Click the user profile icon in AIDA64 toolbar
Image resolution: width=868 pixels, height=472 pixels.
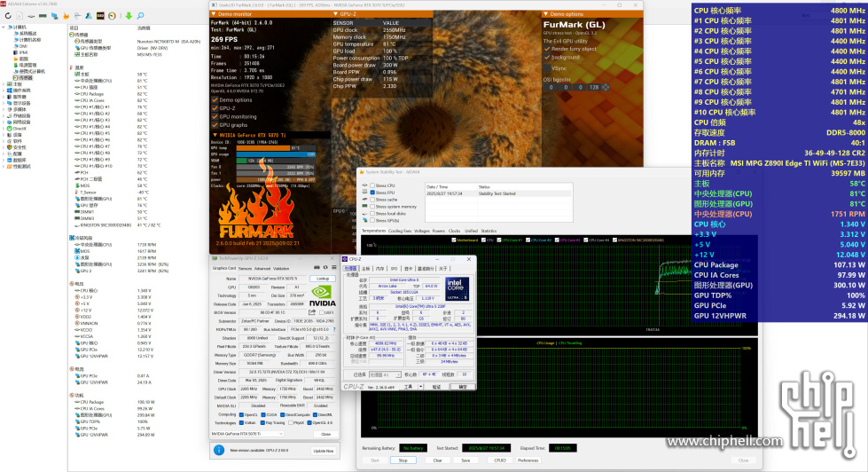tap(89, 15)
